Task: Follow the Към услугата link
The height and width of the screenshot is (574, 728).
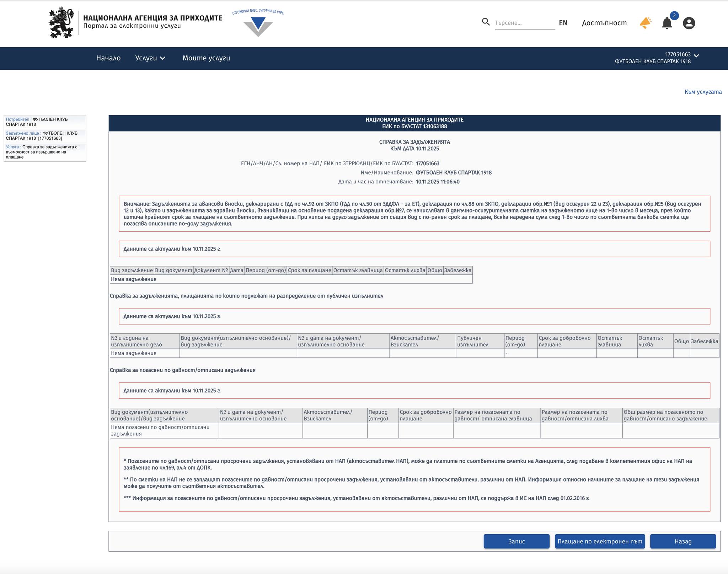Action: tap(703, 92)
